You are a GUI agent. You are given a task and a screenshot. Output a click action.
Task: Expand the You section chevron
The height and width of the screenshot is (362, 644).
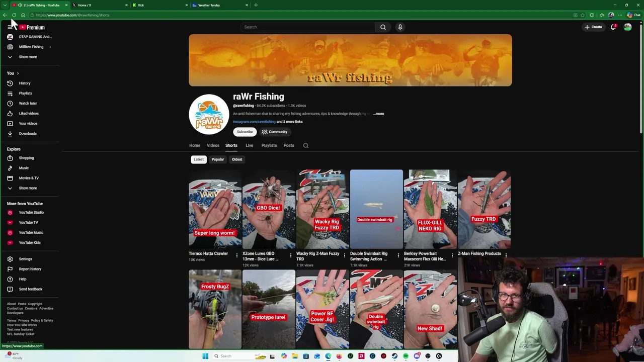[18, 73]
